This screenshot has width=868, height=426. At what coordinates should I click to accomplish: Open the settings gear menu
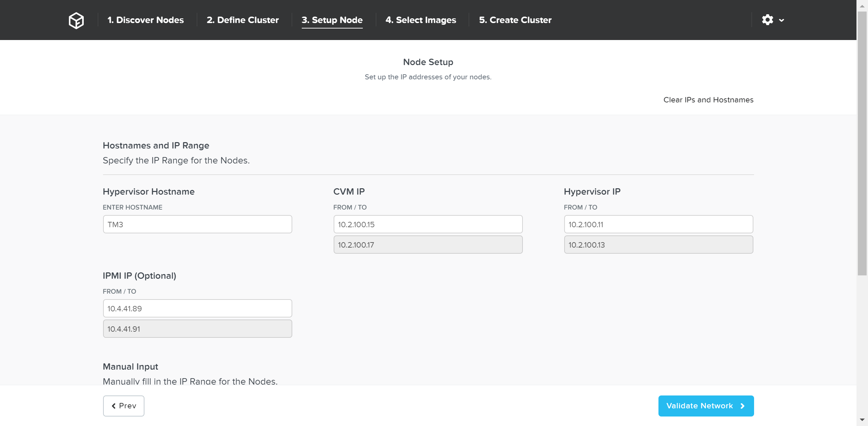point(767,20)
